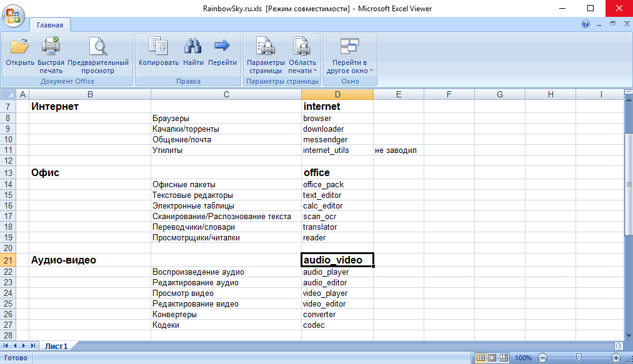Image resolution: width=633 pixels, height=364 pixels.
Task: Select cell audio_video
Action: click(337, 260)
